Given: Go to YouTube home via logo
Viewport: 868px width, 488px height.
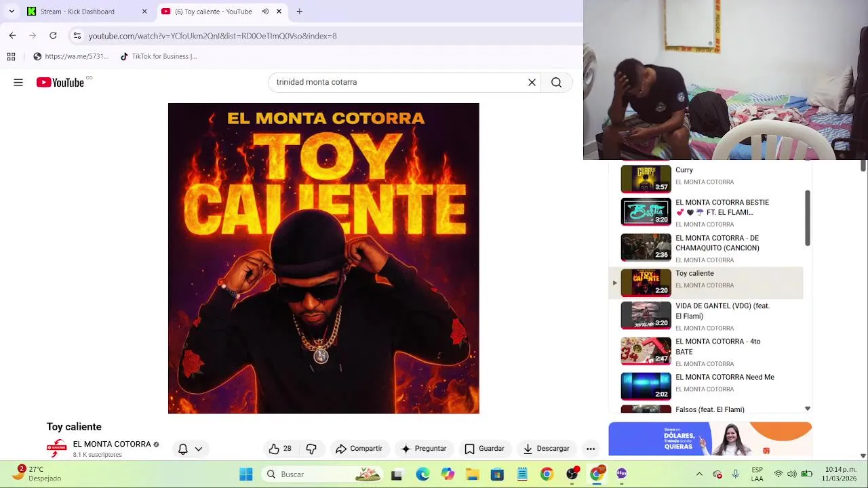Looking at the screenshot, I should click(60, 83).
